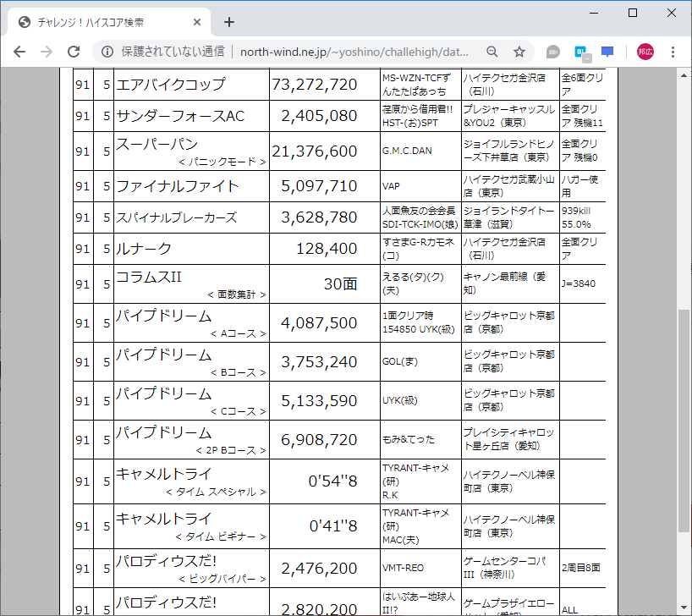This screenshot has height=616, width=692.
Task: Click the score 73,272,720
Action: pyautogui.click(x=314, y=85)
